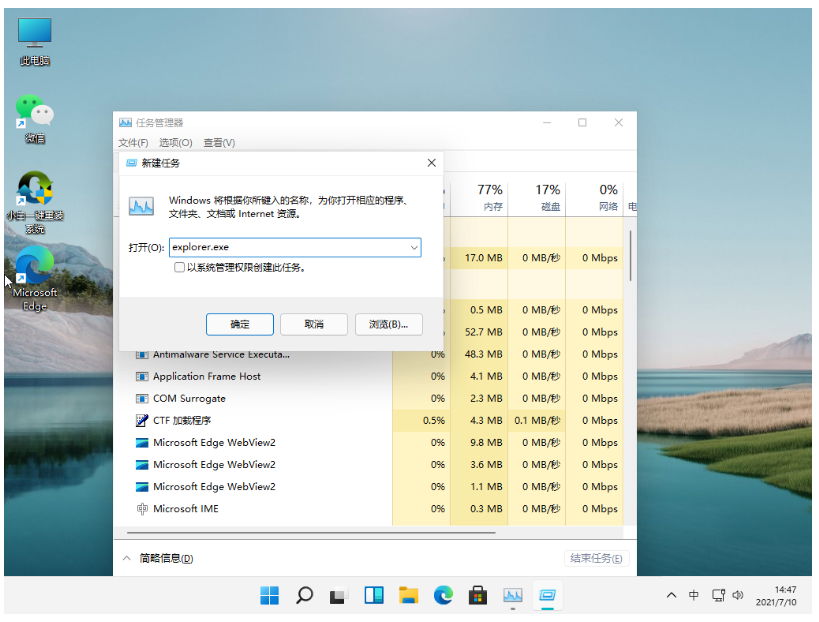Viewport: 819px width, 622px height.
Task: Open taskbar Search magnifier icon
Action: click(x=305, y=596)
